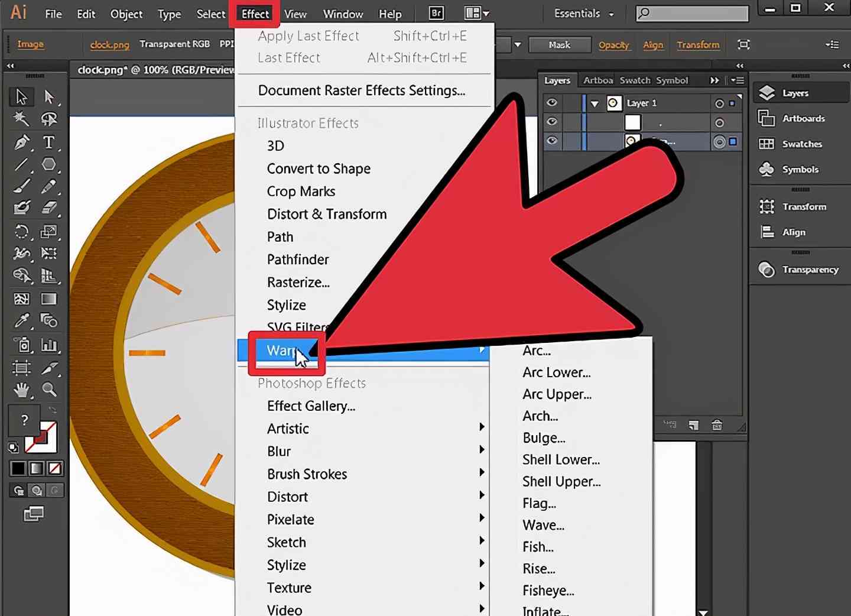Open the Transparency panel button

tap(800, 270)
